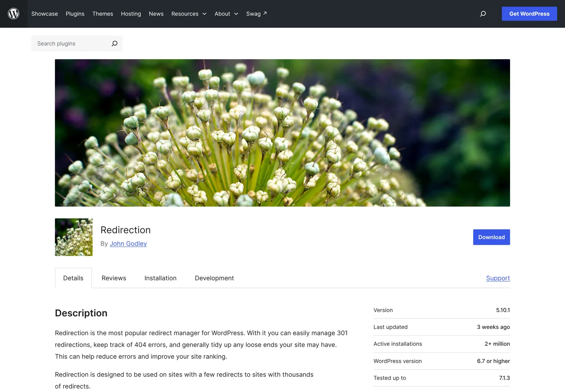Switch to the Development tab
Image resolution: width=565 pixels, height=392 pixels.
(214, 278)
